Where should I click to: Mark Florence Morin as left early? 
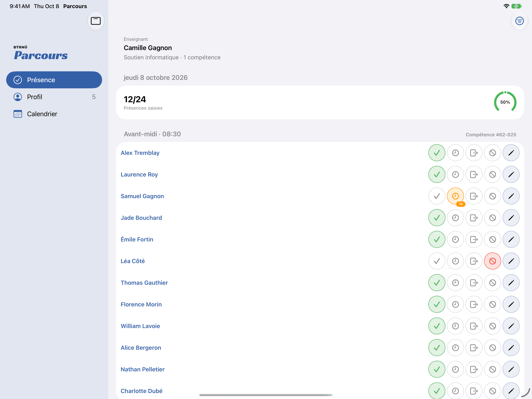pos(474,304)
